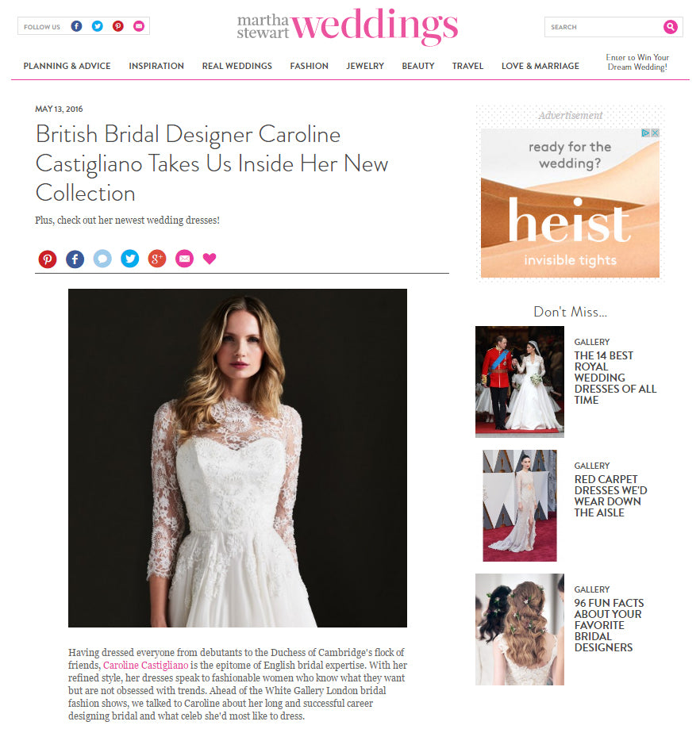Image resolution: width=700 pixels, height=733 pixels.
Task: Go to the Real Weddings section
Action: (x=237, y=66)
